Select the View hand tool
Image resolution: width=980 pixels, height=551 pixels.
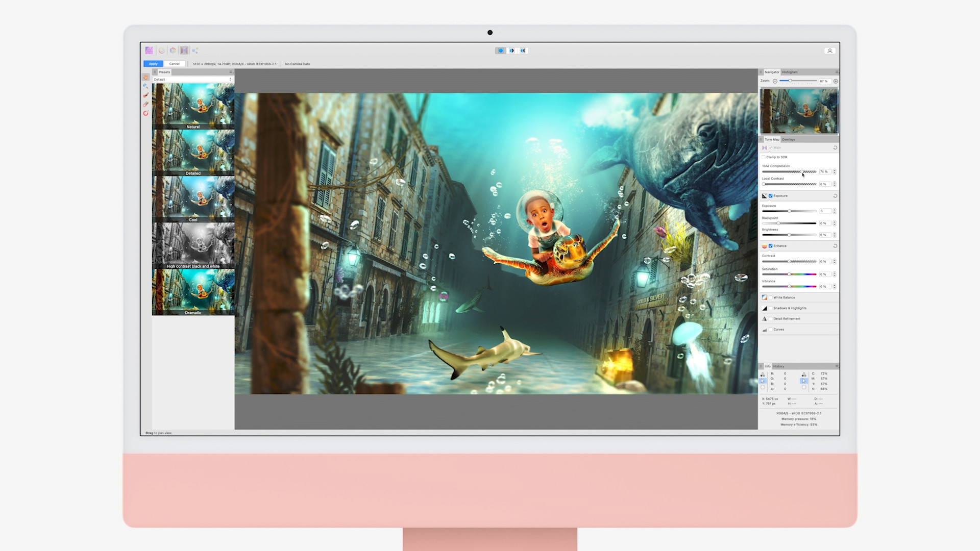tap(145, 77)
